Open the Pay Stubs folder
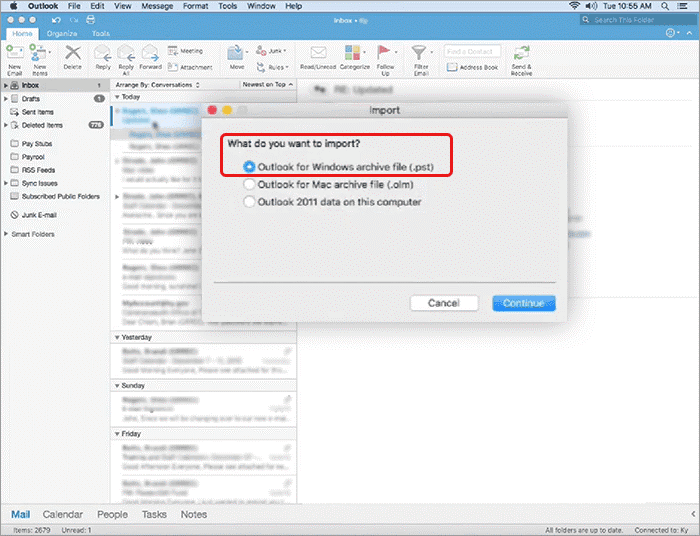The height and width of the screenshot is (536, 700). 31,144
